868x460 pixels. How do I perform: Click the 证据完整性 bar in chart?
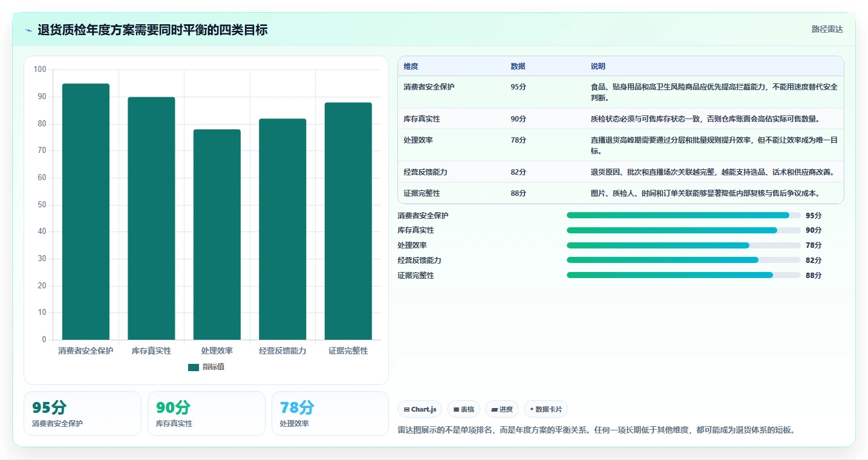click(x=348, y=221)
